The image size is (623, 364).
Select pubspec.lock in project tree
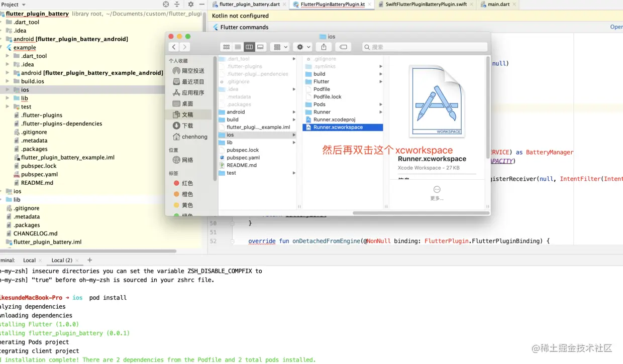click(39, 166)
